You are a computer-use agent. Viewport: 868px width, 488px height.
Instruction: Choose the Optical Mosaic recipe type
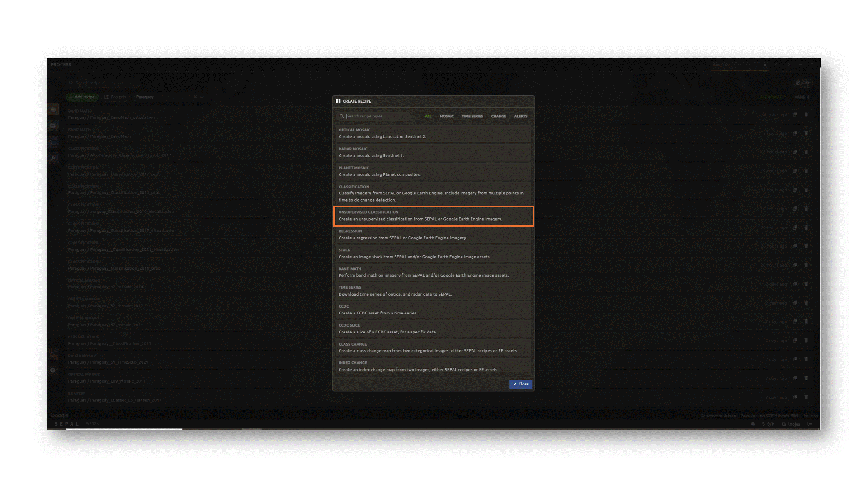(433, 133)
